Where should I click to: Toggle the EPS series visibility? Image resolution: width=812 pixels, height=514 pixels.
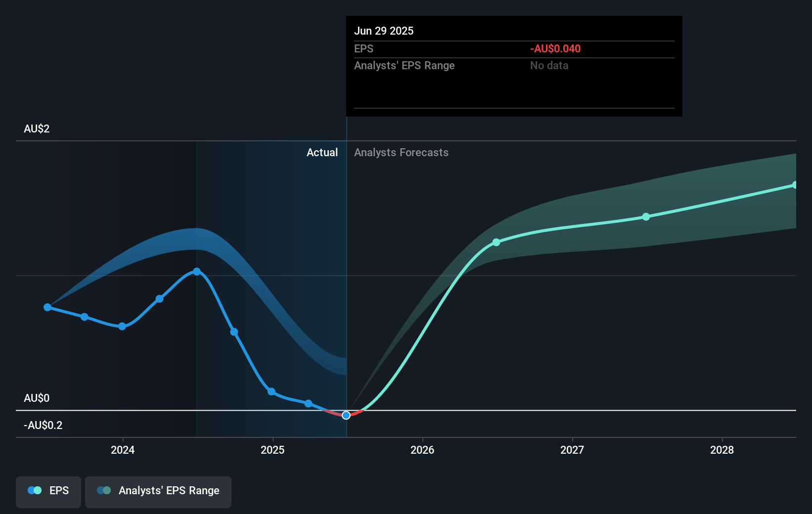coord(48,491)
